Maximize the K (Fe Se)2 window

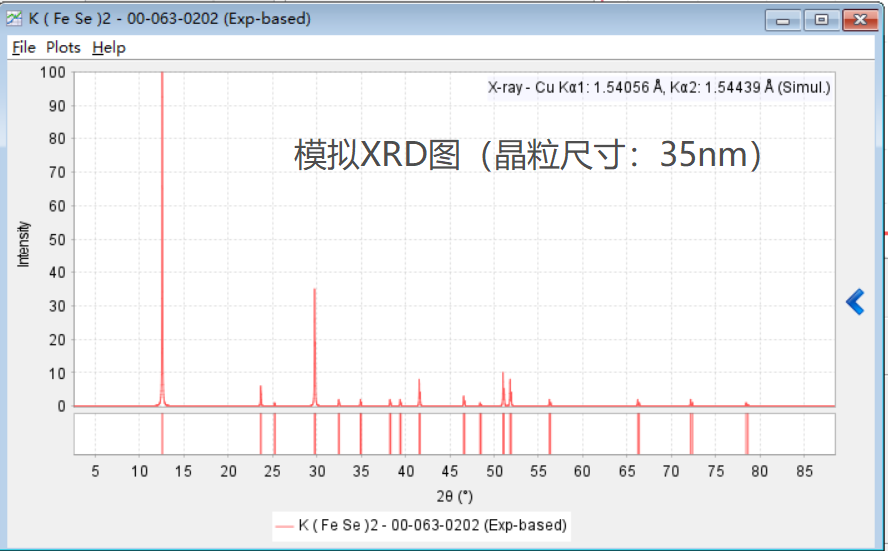click(821, 20)
